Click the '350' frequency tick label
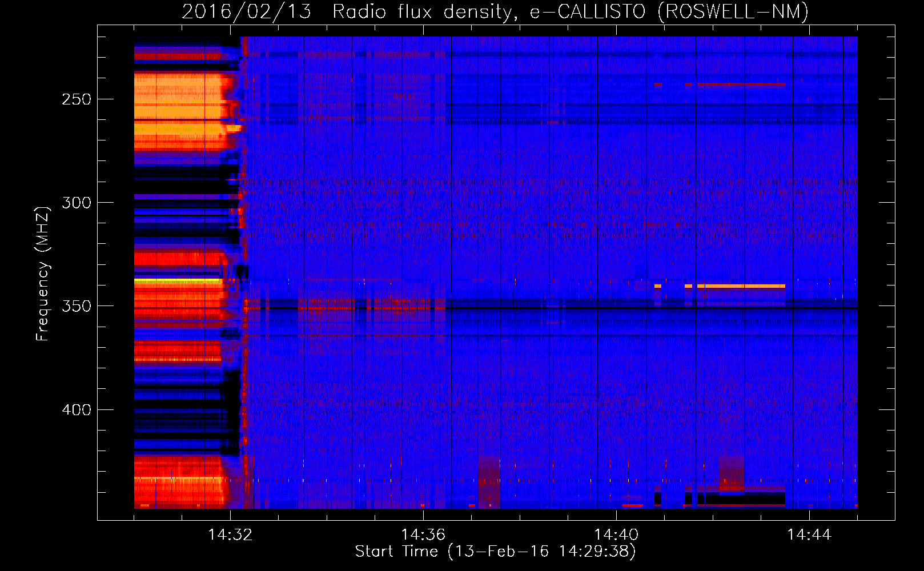924x571 pixels. (77, 306)
